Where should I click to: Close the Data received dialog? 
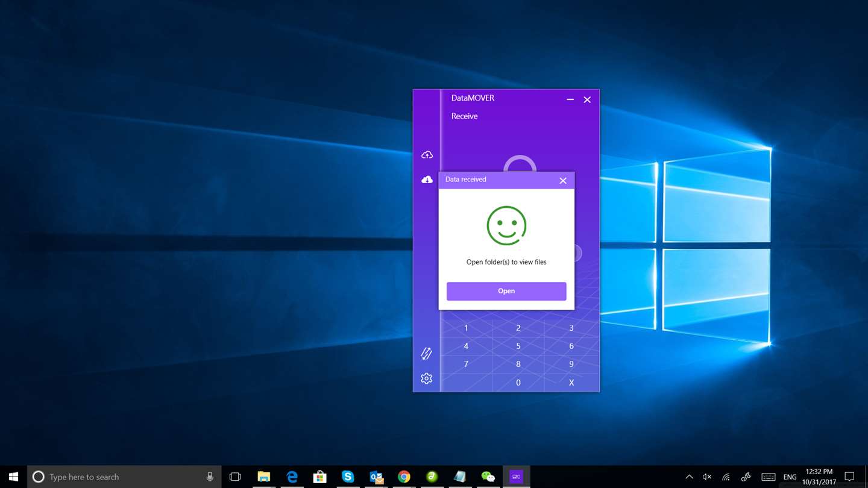[x=563, y=180]
